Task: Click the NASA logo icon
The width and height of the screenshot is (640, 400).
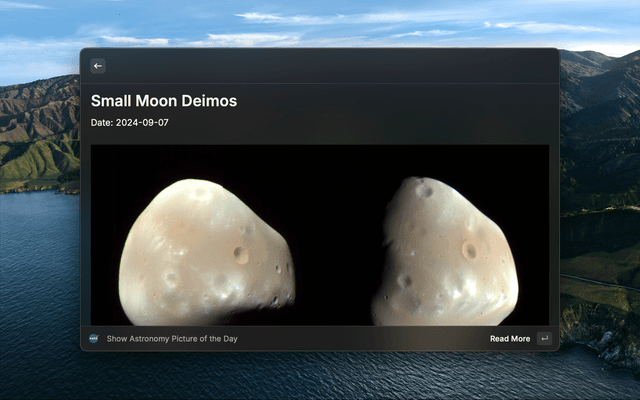Action: click(94, 339)
